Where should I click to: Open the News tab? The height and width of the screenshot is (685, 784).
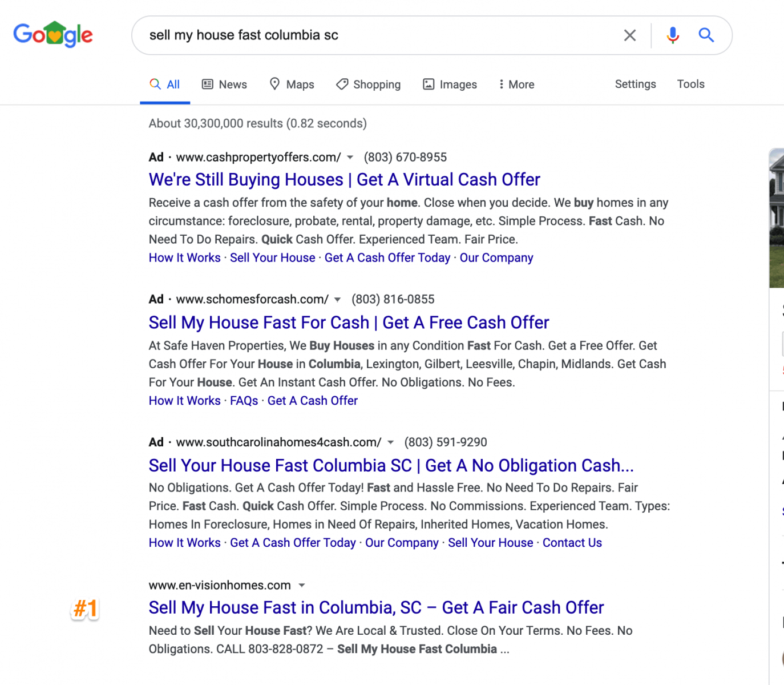tap(224, 84)
